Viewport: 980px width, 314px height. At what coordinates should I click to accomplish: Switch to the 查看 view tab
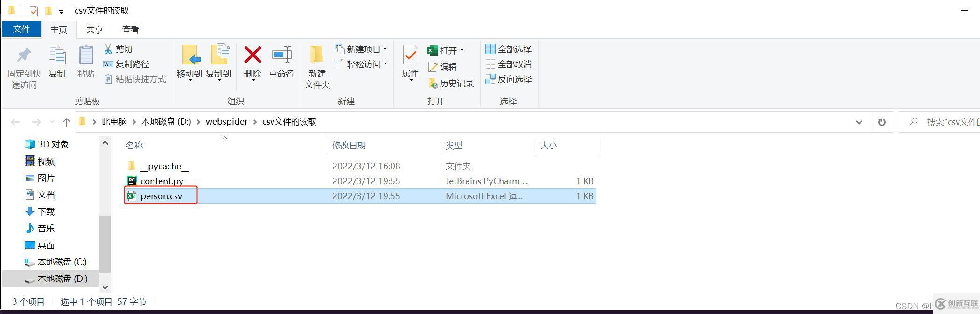(x=131, y=29)
